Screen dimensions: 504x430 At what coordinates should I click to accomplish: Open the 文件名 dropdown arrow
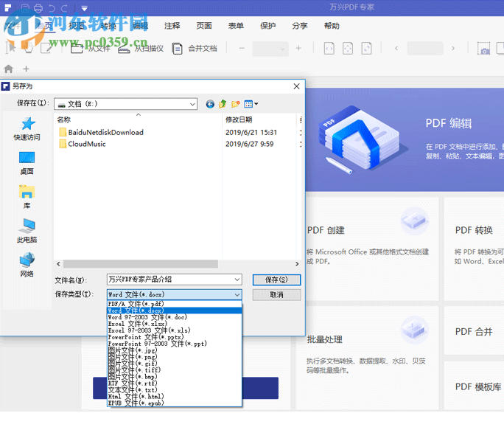237,280
